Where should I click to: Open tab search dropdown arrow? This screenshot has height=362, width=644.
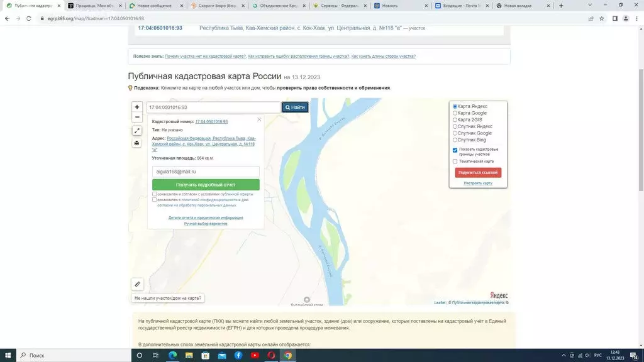click(590, 5)
